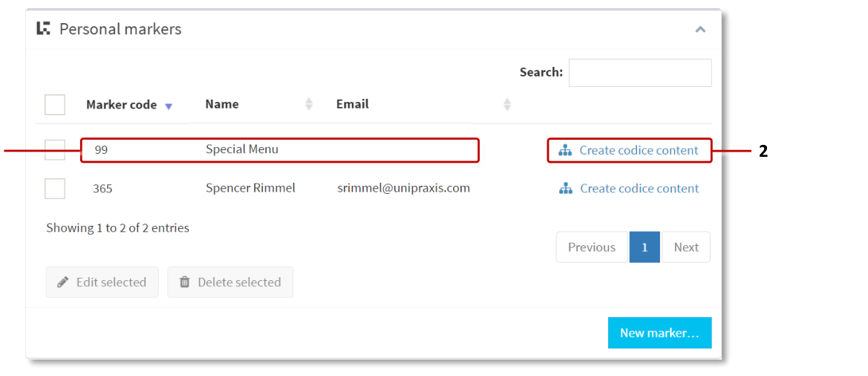Sort the Email column
Image resolution: width=868 pixels, height=376 pixels.
pos(506,105)
